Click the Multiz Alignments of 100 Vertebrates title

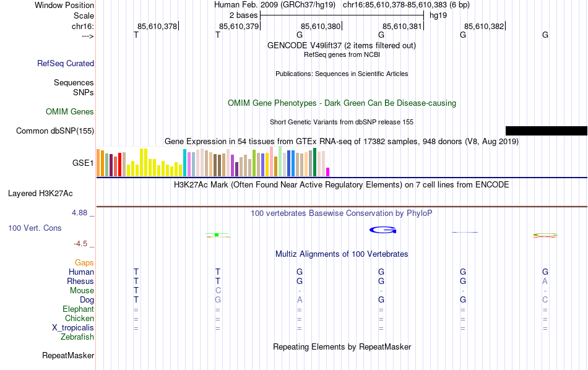click(x=342, y=254)
